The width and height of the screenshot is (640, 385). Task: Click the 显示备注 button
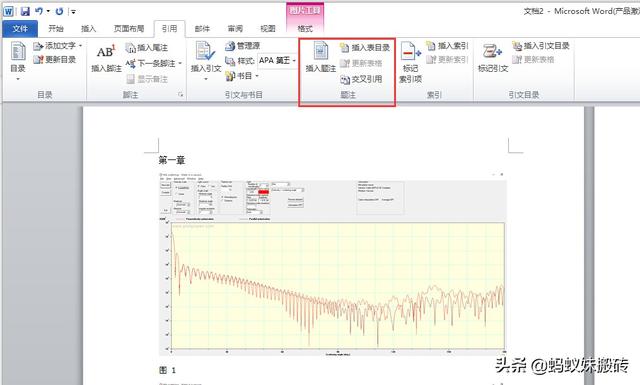click(x=147, y=79)
